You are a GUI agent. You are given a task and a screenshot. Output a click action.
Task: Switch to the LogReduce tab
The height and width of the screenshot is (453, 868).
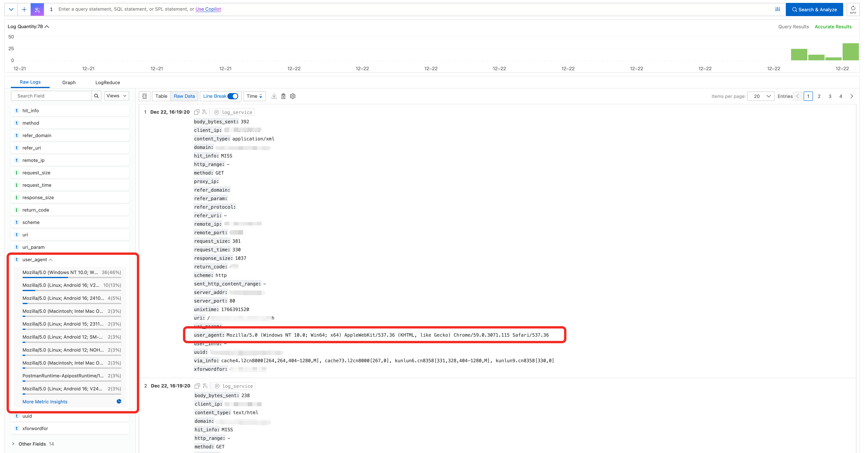[108, 82]
